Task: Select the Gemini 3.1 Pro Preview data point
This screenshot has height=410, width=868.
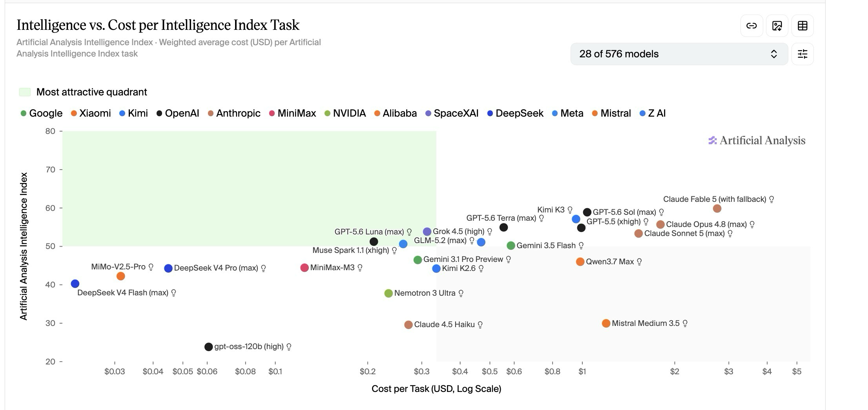Action: [x=418, y=260]
